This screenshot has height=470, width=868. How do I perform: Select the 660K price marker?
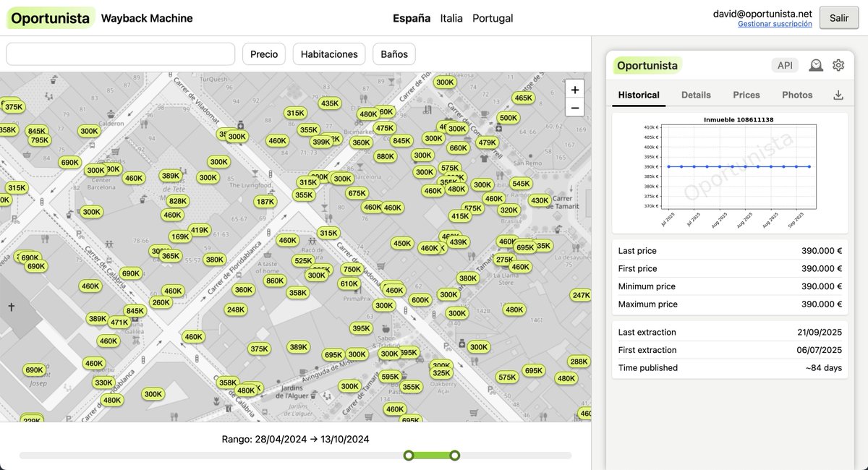click(x=459, y=148)
